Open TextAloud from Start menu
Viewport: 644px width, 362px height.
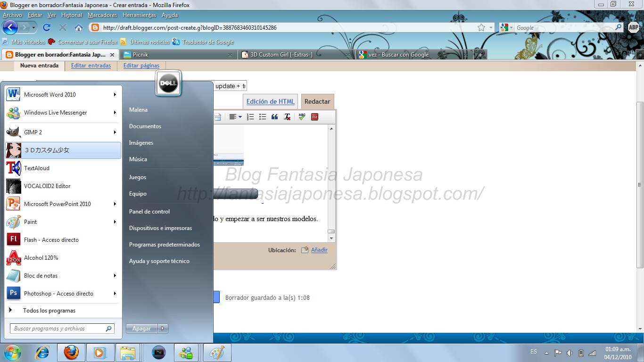[x=63, y=168]
